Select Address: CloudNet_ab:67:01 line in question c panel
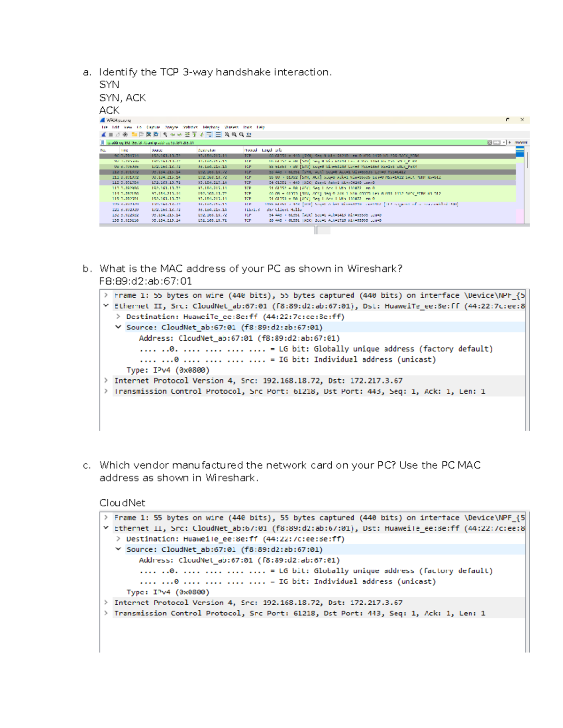This screenshot has height=728, width=563. click(x=239, y=560)
